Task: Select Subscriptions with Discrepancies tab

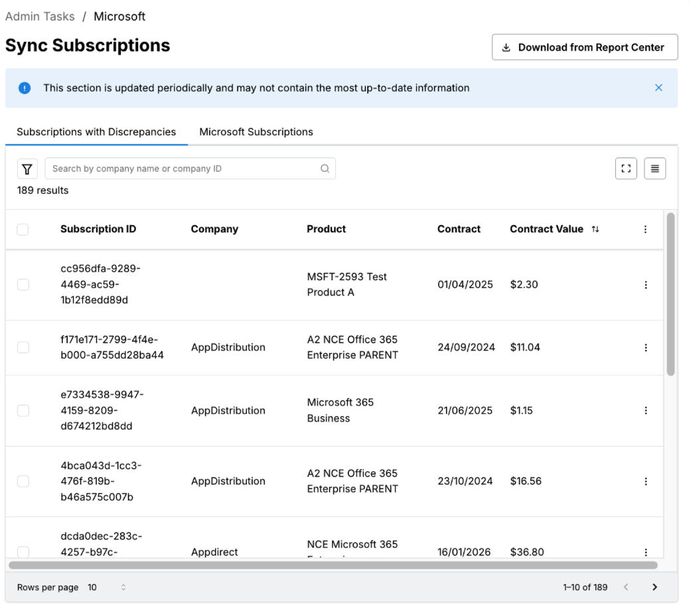Action: (96, 132)
